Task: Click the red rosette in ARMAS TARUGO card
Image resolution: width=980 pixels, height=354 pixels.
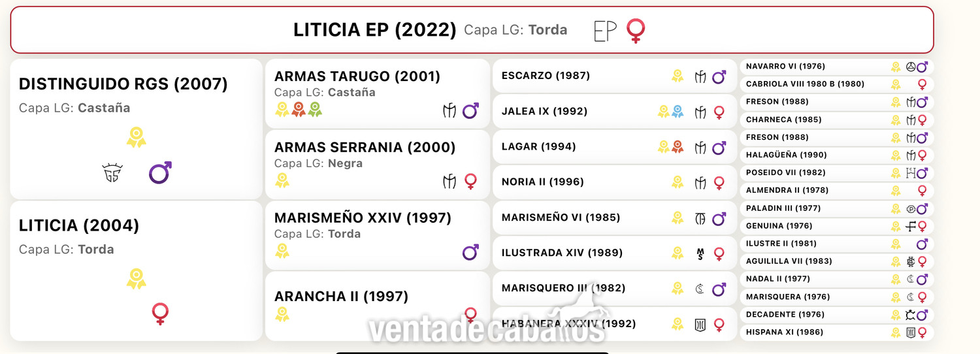Action: 299,110
